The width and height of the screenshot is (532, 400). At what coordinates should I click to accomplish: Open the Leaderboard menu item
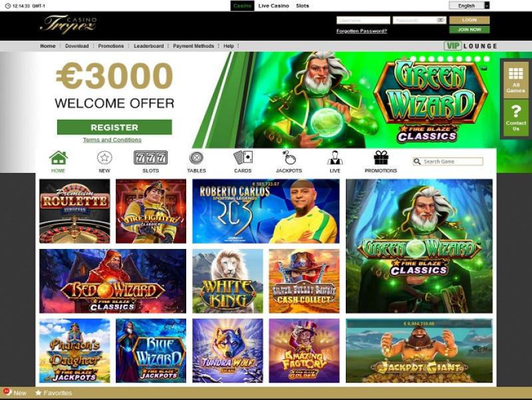[x=148, y=46]
